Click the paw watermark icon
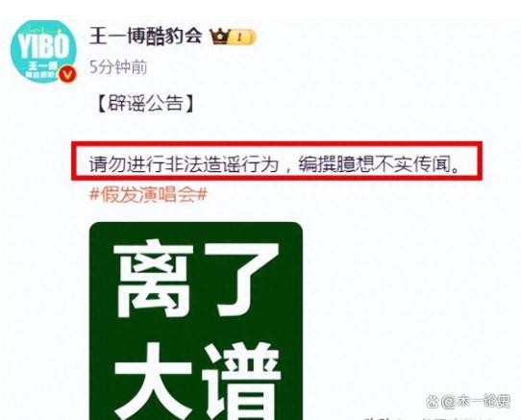Screen dimensions: 521x420 pos(433,401)
